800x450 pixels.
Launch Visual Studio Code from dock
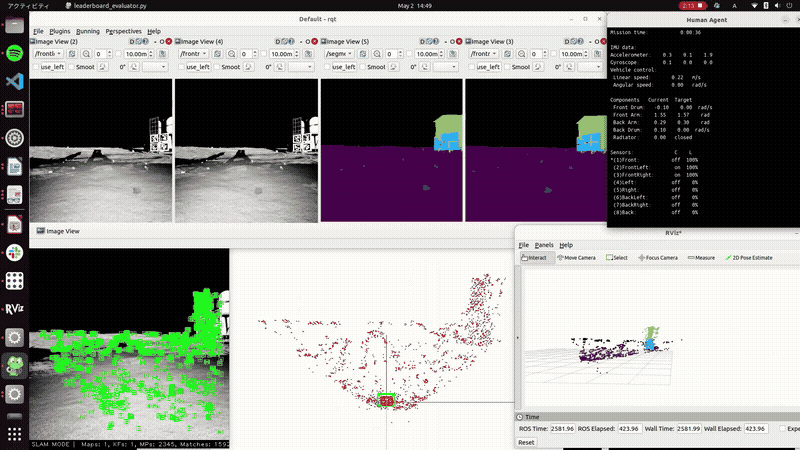(14, 81)
